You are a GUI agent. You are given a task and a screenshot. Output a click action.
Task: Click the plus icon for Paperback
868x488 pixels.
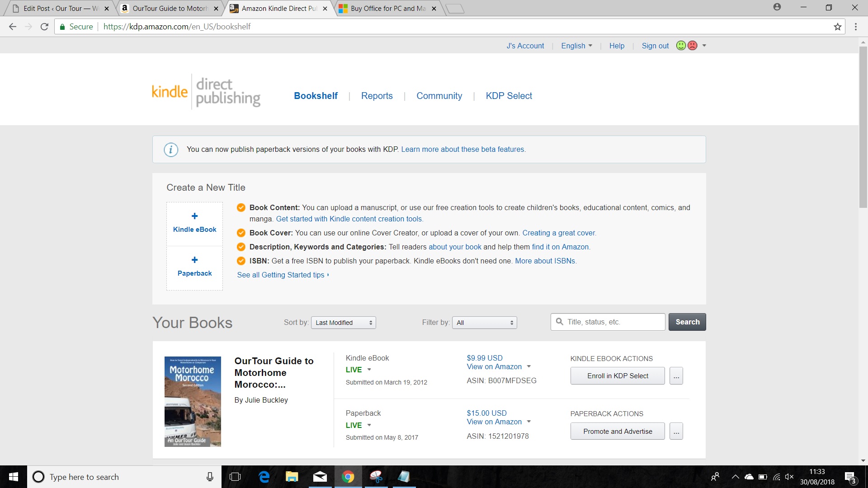pos(194,260)
